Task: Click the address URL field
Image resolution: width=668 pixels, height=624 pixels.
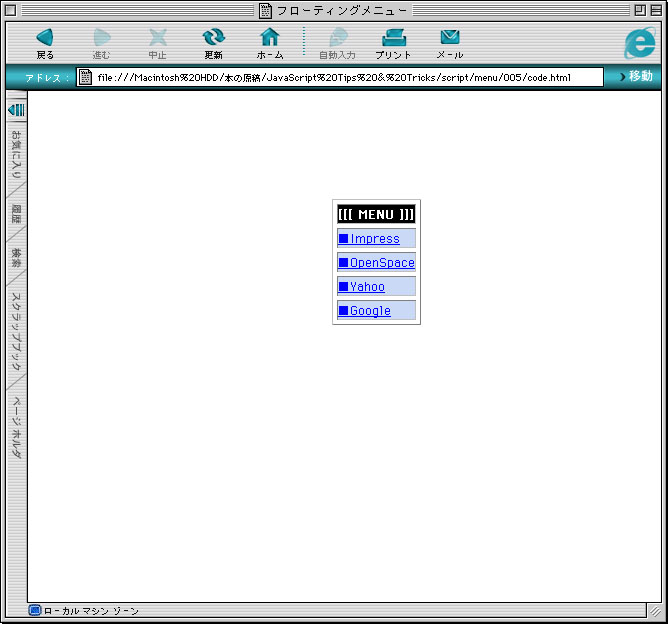Action: [340, 77]
